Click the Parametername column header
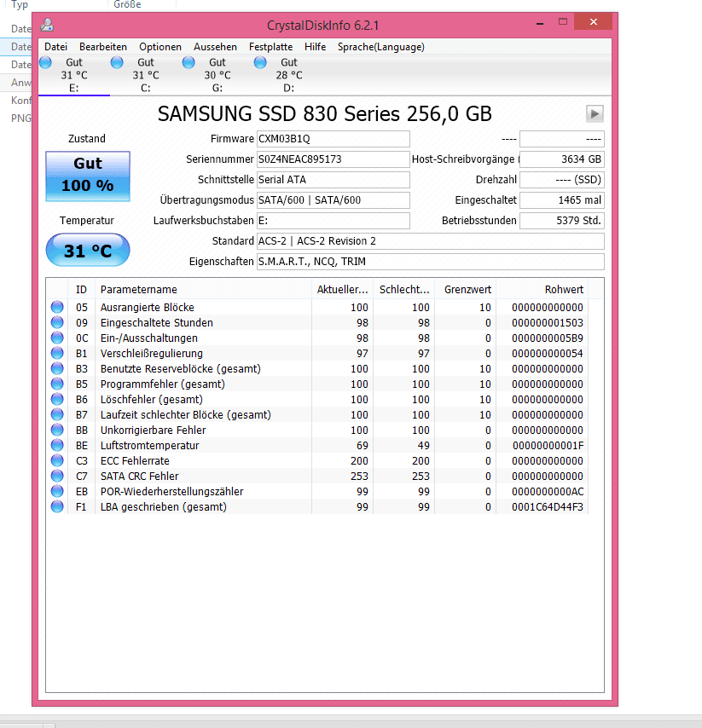The height and width of the screenshot is (728, 702). pyautogui.click(x=203, y=289)
